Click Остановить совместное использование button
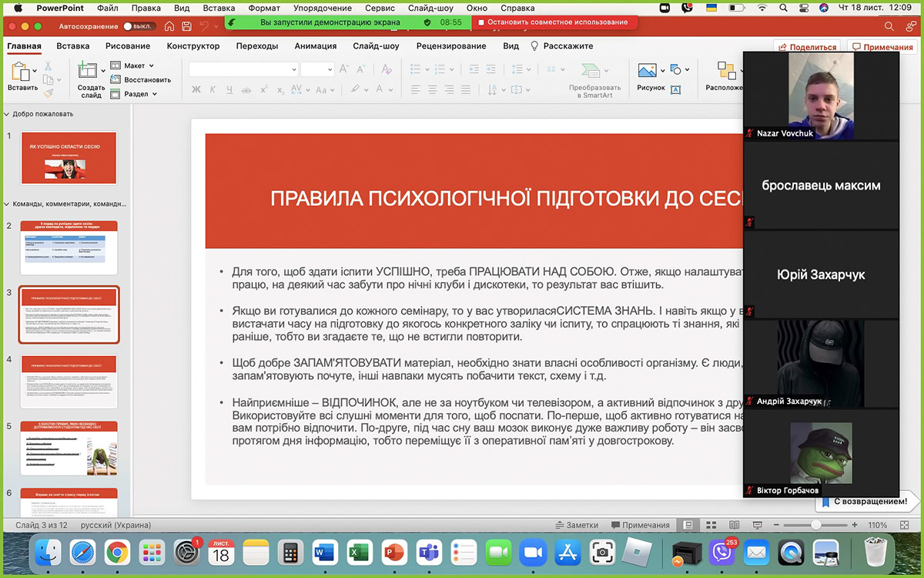 pos(553,22)
